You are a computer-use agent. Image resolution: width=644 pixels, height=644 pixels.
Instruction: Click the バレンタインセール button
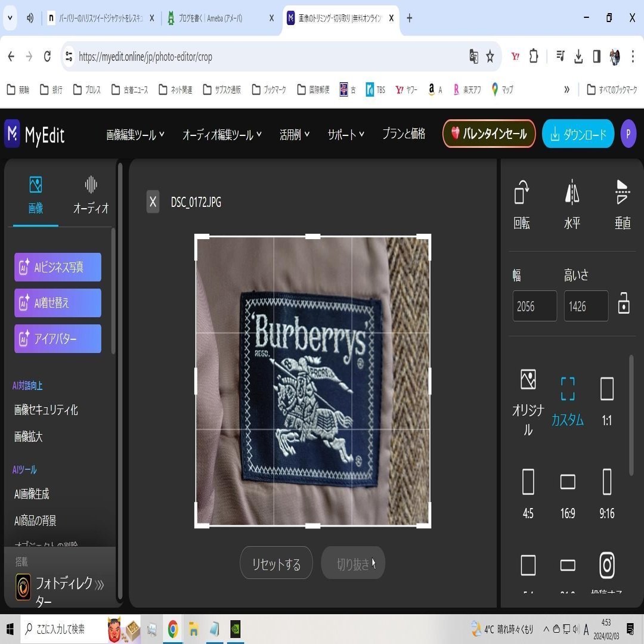click(x=489, y=134)
